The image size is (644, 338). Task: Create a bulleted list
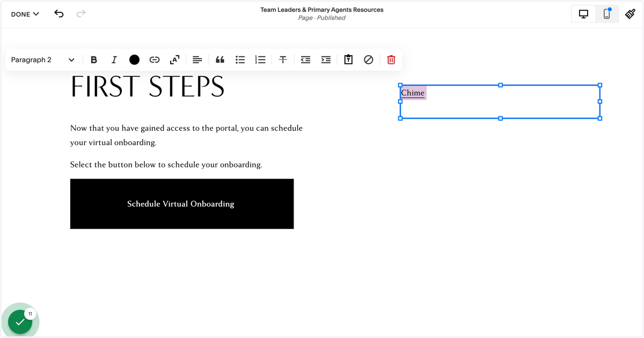[240, 60]
